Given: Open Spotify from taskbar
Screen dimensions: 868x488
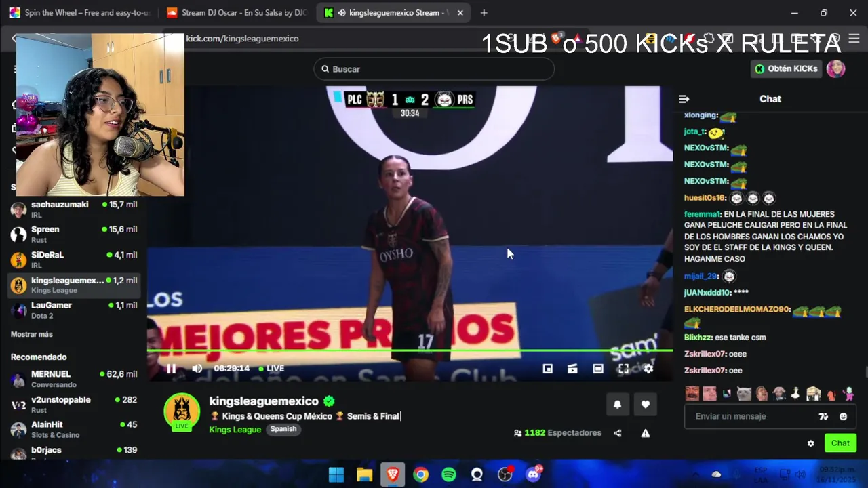Looking at the screenshot, I should (449, 474).
